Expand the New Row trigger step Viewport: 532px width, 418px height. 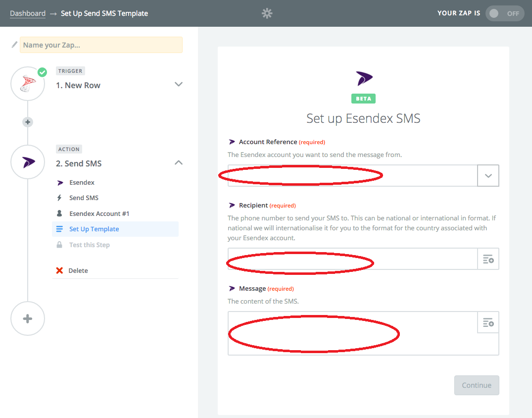[179, 85]
